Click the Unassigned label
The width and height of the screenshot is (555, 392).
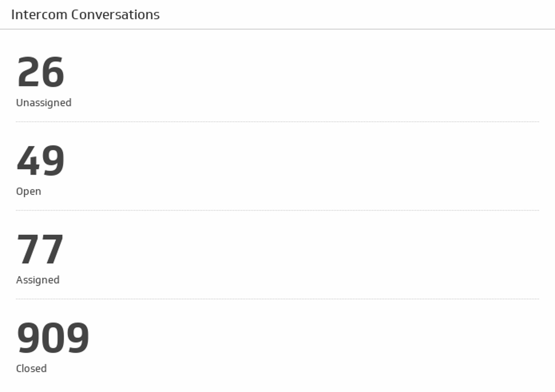44,103
